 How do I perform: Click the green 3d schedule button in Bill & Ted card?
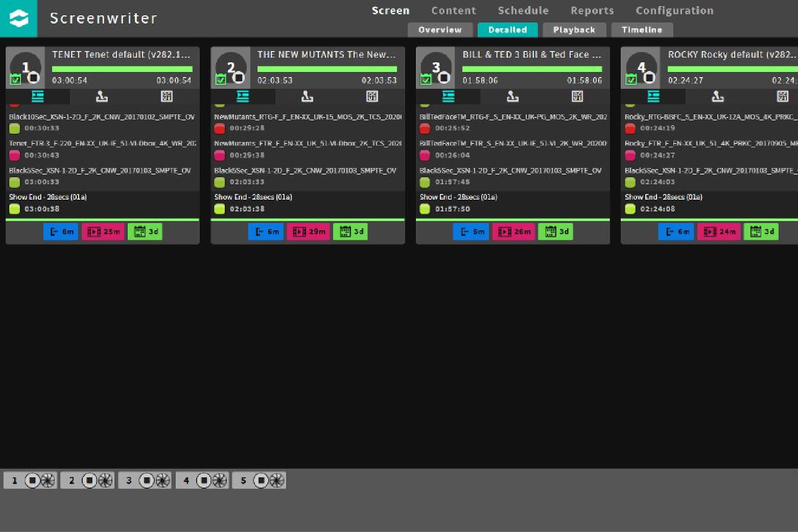pyautogui.click(x=556, y=232)
